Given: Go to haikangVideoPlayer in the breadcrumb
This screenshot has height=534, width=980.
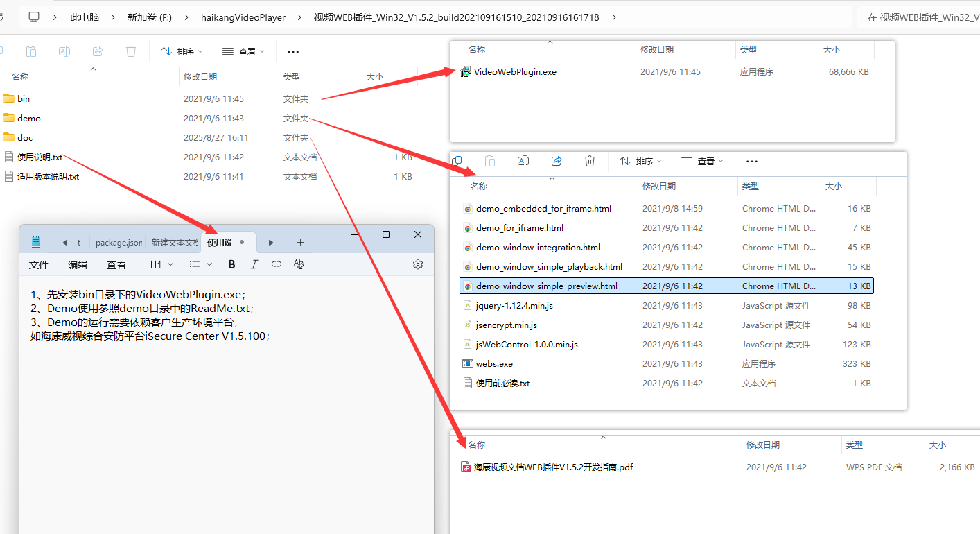Looking at the screenshot, I should tap(243, 17).
